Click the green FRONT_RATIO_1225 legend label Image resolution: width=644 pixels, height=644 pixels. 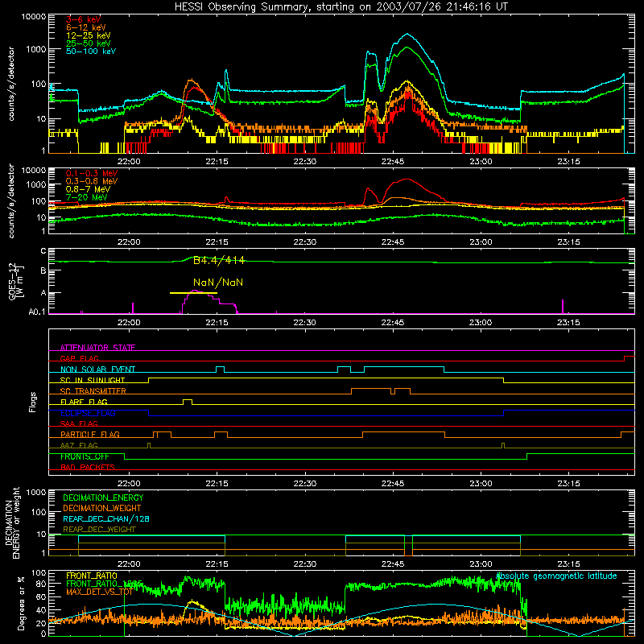coord(105,584)
